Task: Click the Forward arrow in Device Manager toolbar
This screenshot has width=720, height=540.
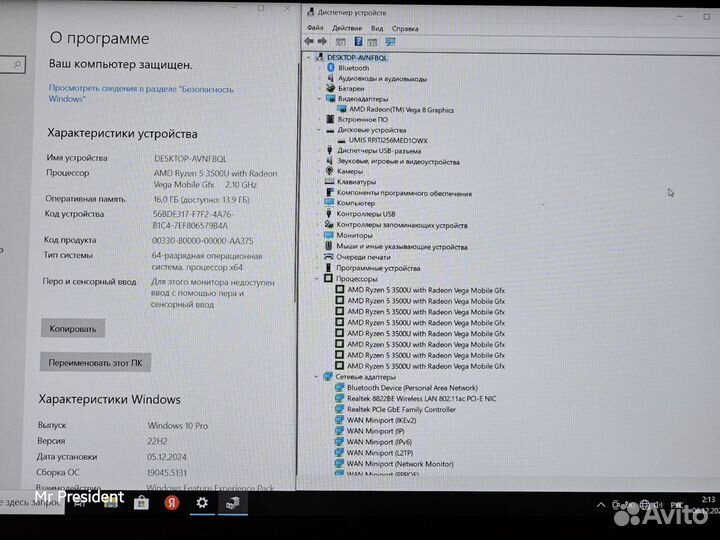Action: (322, 42)
